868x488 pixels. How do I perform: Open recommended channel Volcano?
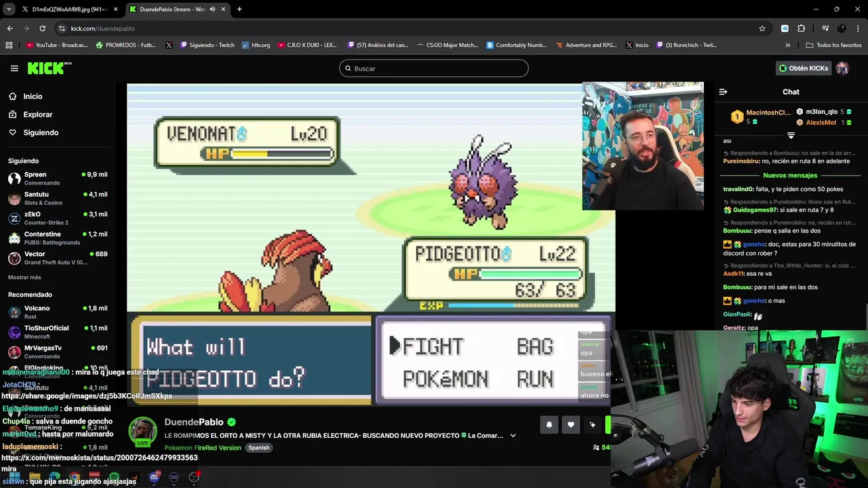point(58,312)
